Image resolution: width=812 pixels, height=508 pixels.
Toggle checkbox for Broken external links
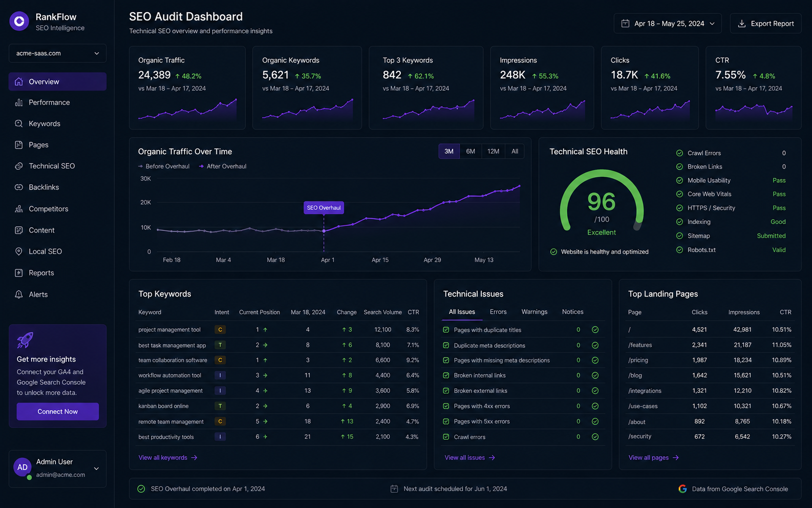446,391
